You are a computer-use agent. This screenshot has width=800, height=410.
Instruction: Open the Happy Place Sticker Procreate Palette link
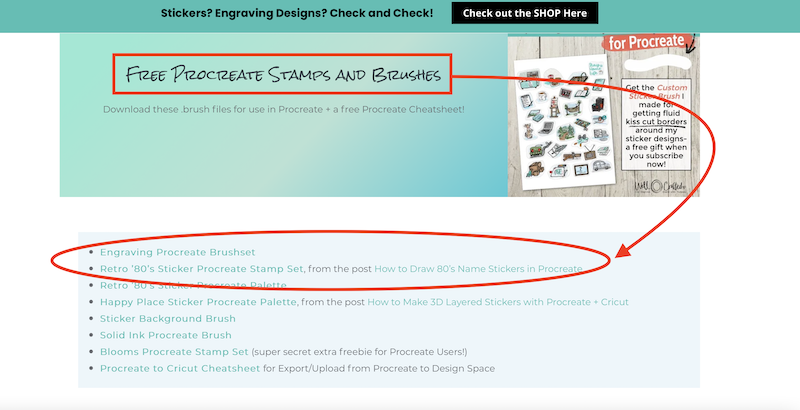tap(198, 302)
